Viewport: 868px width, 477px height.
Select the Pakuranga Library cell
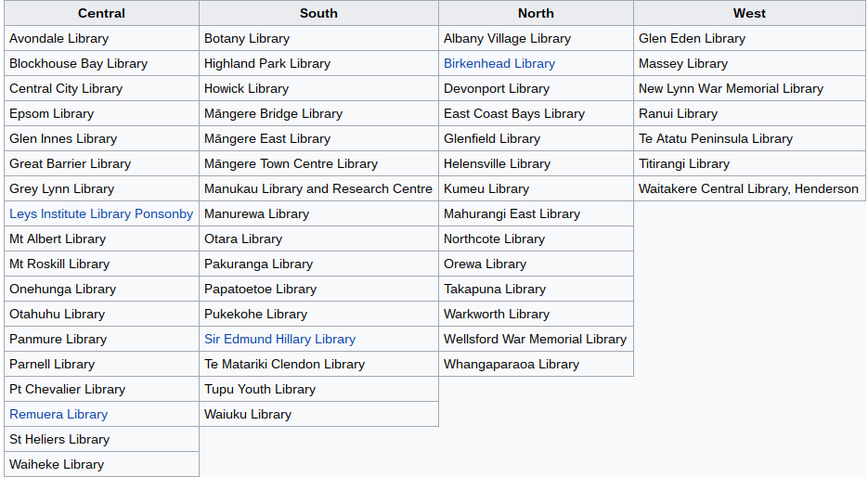pyautogui.click(x=318, y=264)
